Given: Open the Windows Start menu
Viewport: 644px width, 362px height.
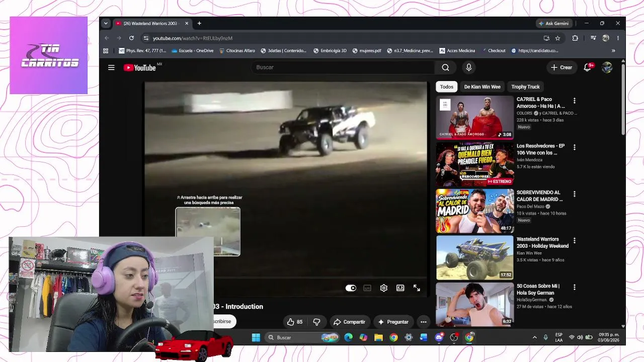Looking at the screenshot, I should coord(256,337).
